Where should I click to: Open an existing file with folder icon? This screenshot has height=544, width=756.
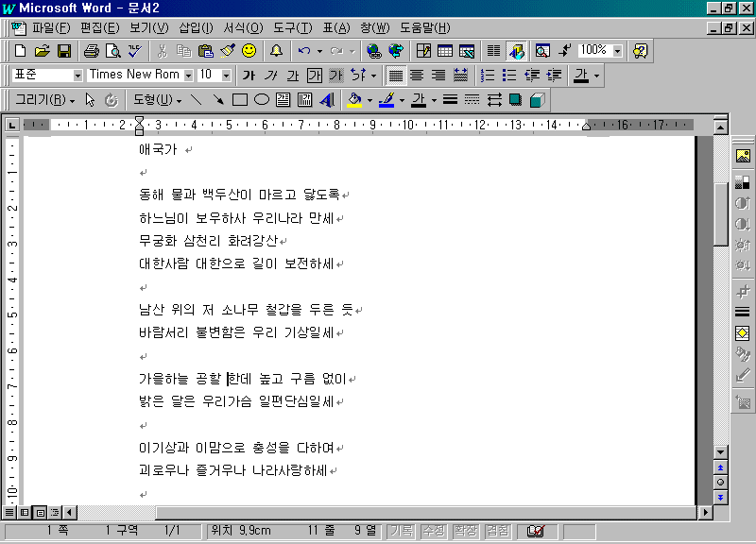(42, 51)
